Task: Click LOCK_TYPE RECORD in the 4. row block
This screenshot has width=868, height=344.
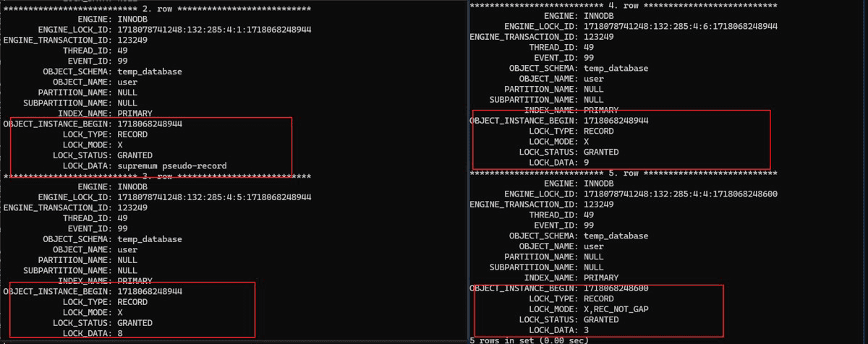Action: pos(600,132)
